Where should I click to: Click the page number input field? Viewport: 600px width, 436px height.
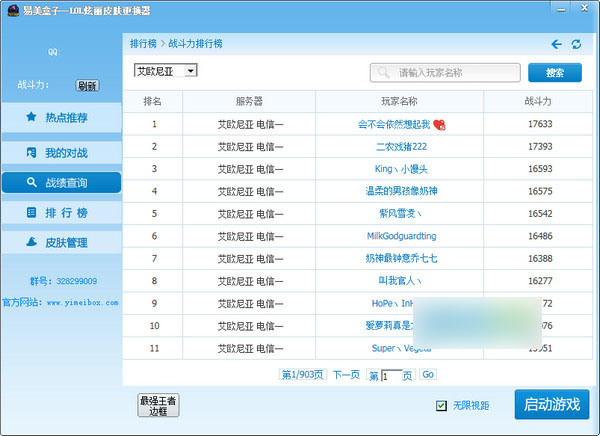pos(391,376)
